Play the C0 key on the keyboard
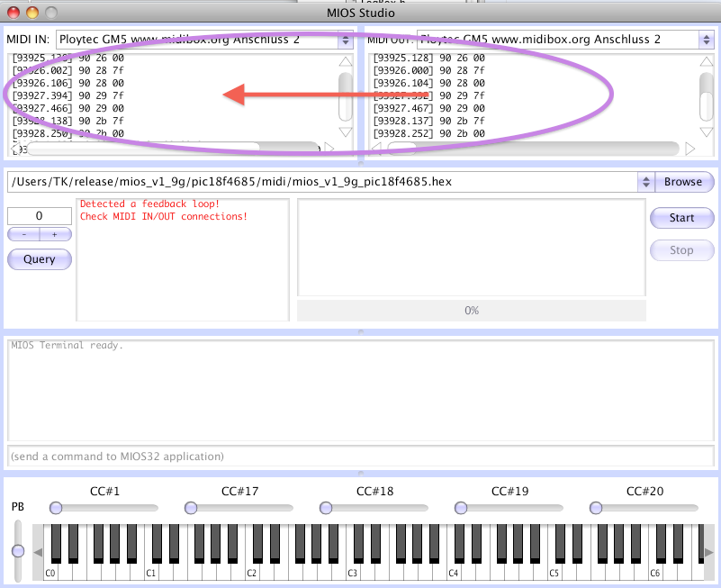This screenshot has height=588, width=721. (50, 573)
